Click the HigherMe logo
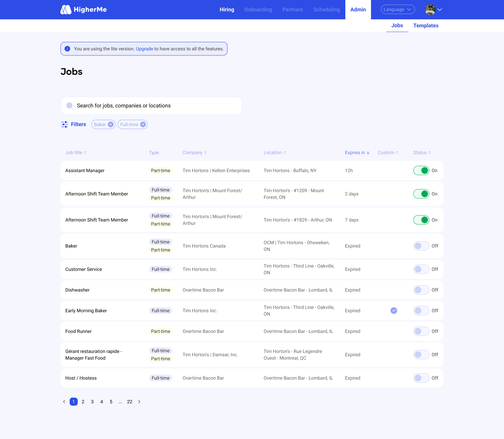 click(83, 10)
